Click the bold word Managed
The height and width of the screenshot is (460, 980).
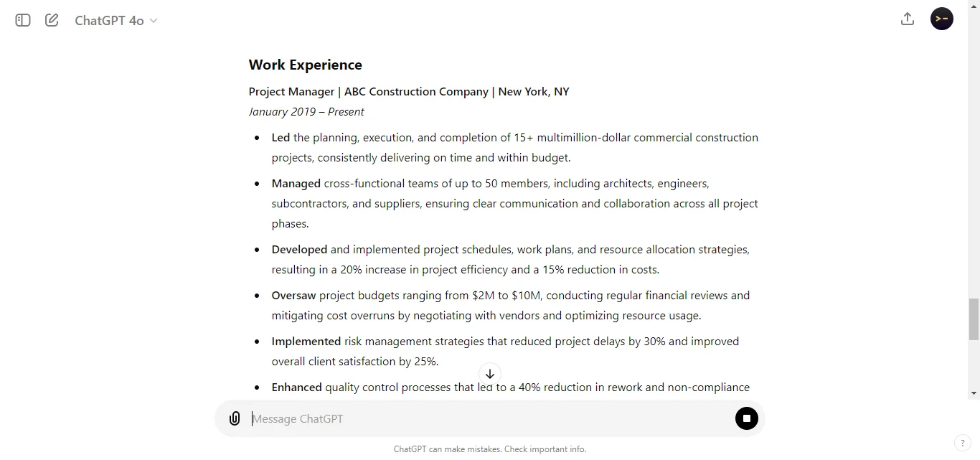[x=296, y=184]
